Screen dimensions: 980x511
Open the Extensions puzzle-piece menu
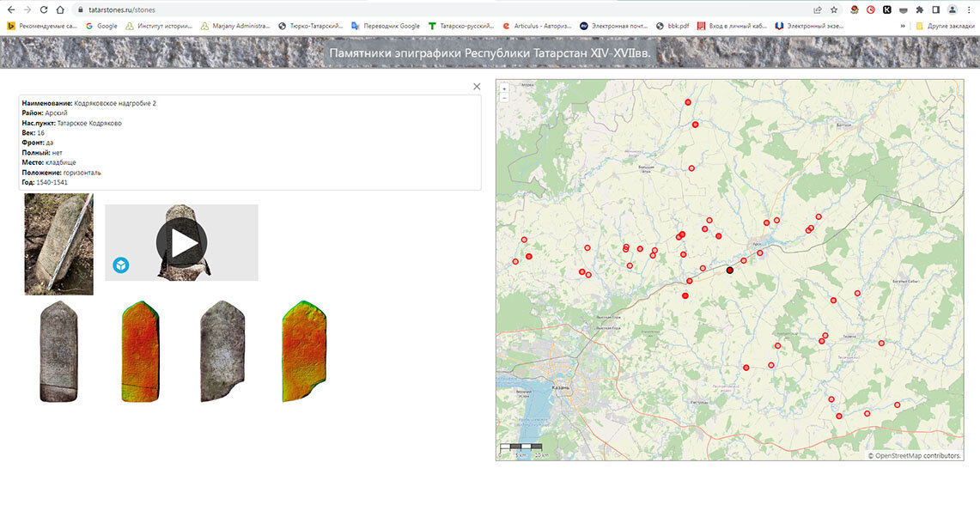click(x=919, y=10)
